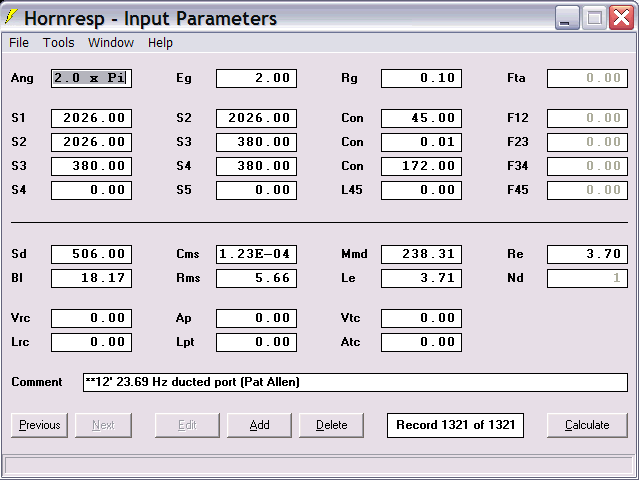Viewport: 639px width, 480px height.
Task: Select the Sd field with 506.00
Action: point(91,254)
